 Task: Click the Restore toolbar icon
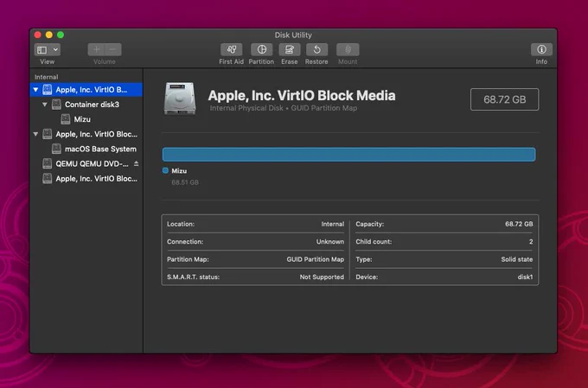pos(316,49)
